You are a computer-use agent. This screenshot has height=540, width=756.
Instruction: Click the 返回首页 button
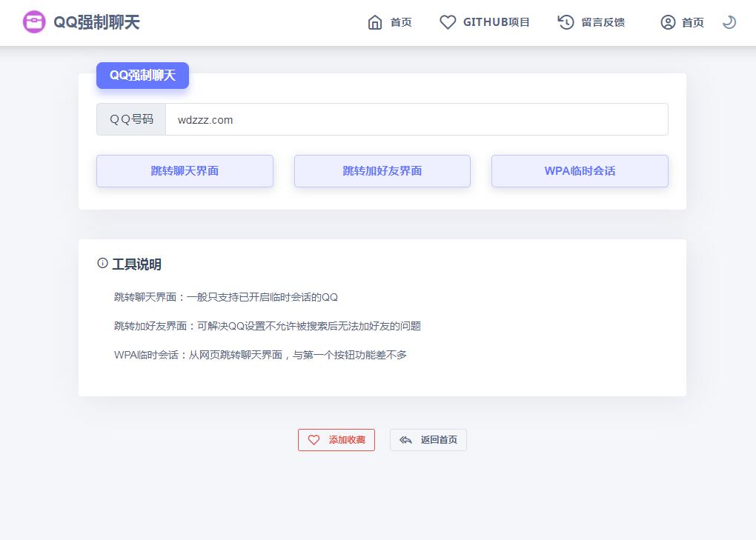[x=428, y=439]
